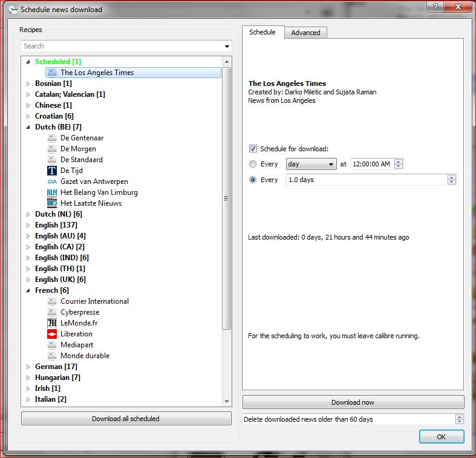Click the red Liberation logo icon

tap(52, 334)
